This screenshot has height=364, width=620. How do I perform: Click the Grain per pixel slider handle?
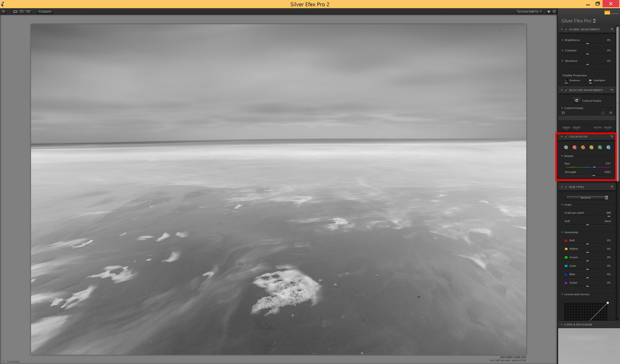point(609,216)
